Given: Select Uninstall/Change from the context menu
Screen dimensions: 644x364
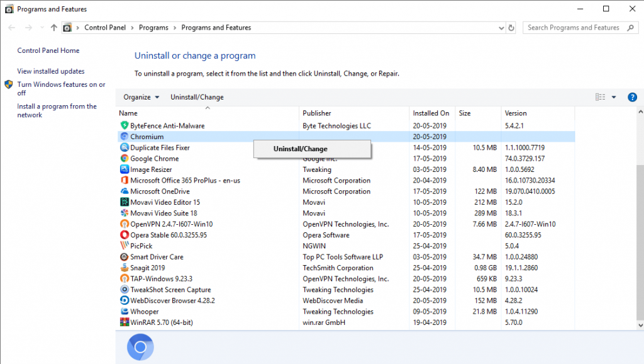Looking at the screenshot, I should point(312,149).
